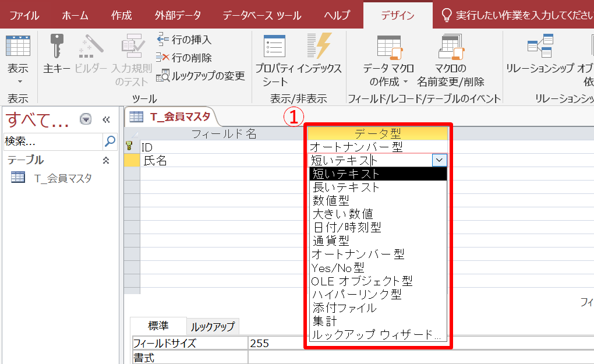The height and width of the screenshot is (364, 594).
Task: Collapse the data type combo box arrow
Action: (439, 160)
